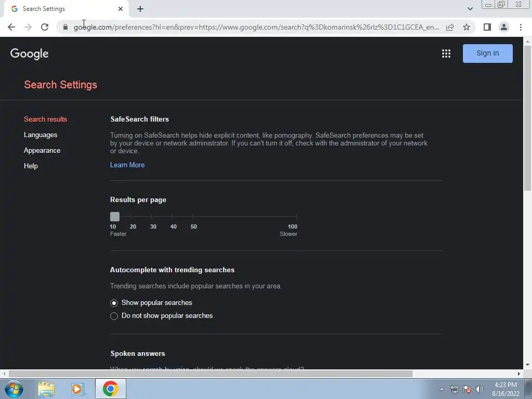Viewport: 532px width, 399px height.
Task: Open the Chrome profile avatar
Action: (x=504, y=27)
